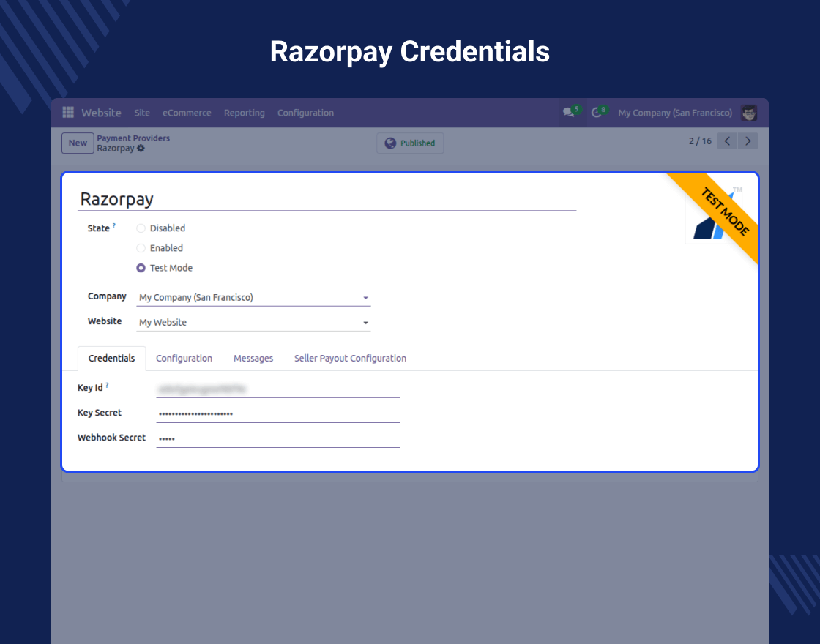Click the Website app title
Screen dimensions: 820x644
pyautogui.click(x=101, y=113)
